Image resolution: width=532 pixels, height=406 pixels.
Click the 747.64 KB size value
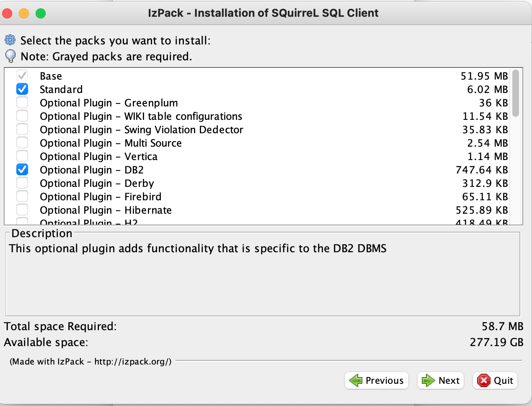coord(482,170)
